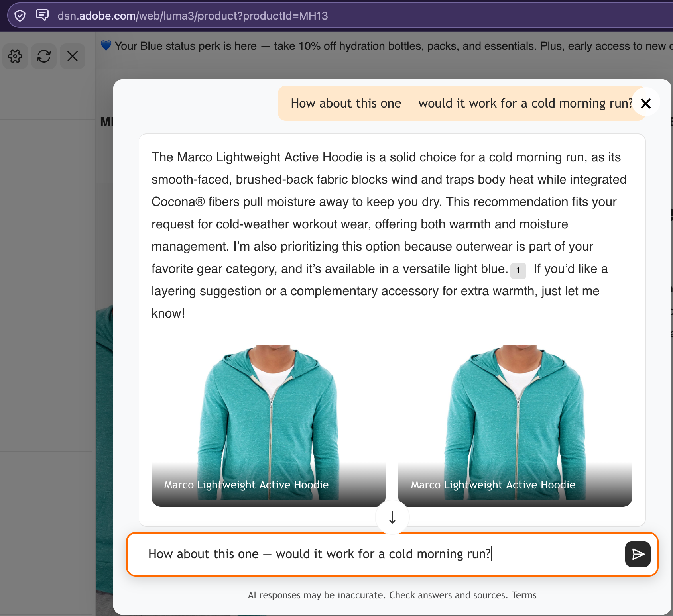Screen dimensions: 673x616
Task: Open the site permissions chat-bubble icon
Action: (42, 15)
